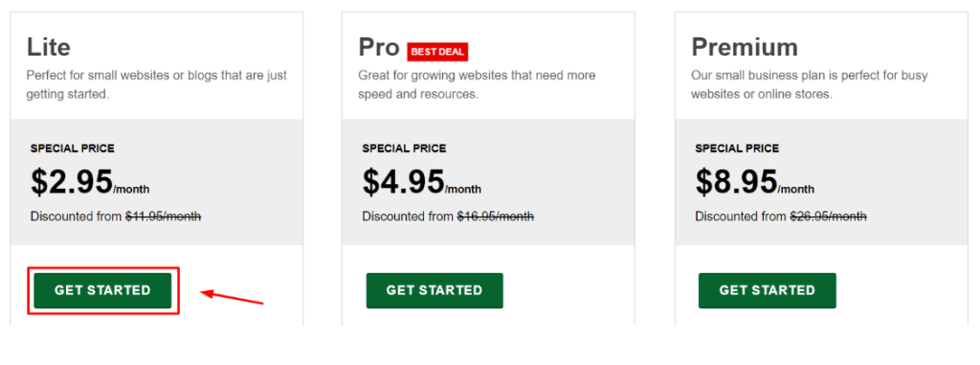Click Get Started under the Pro plan
The height and width of the screenshot is (365, 980).
434,290
